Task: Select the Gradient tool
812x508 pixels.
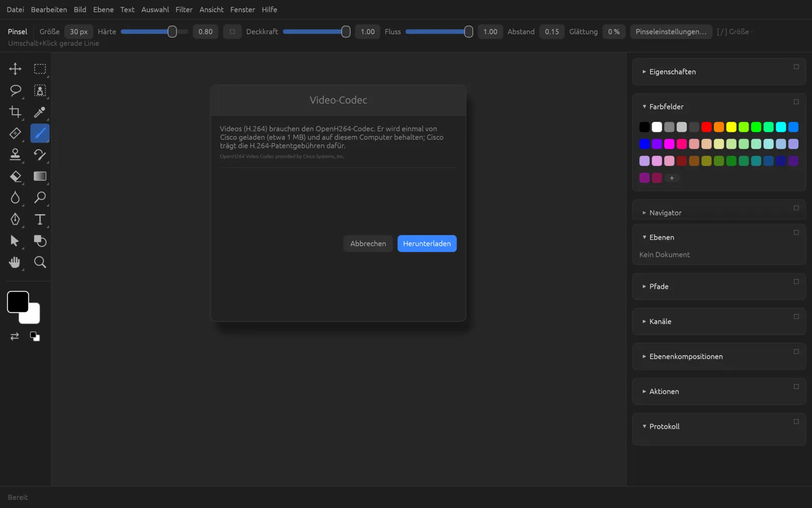Action: point(40,176)
